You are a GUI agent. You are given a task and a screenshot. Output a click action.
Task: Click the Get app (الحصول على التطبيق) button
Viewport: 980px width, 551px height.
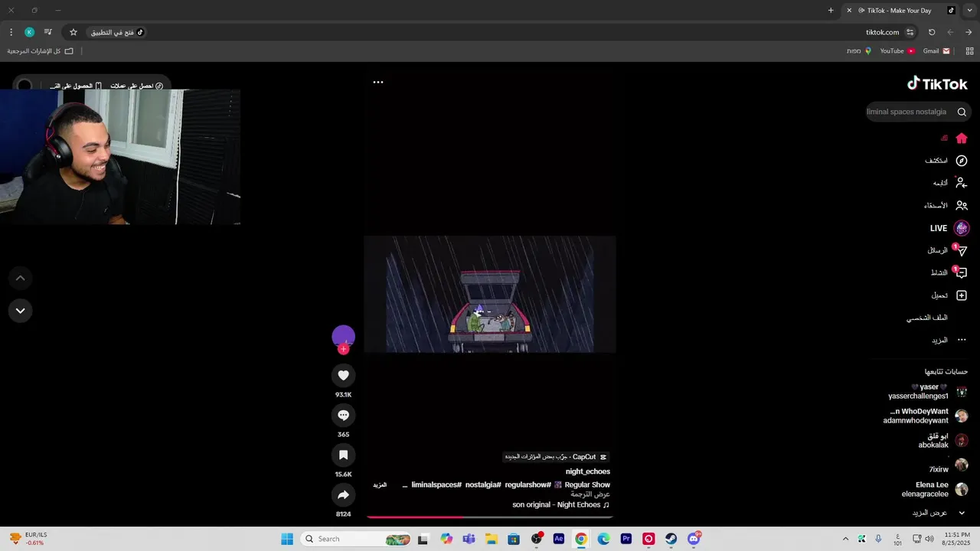[x=76, y=86]
